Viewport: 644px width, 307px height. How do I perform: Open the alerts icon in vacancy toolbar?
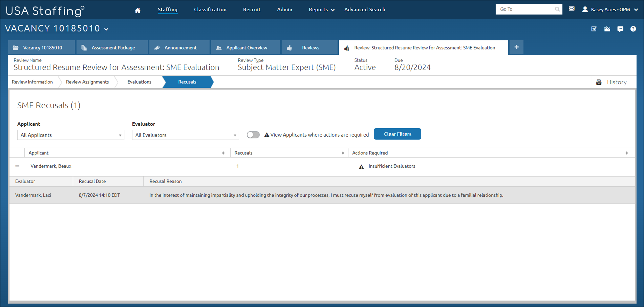point(607,29)
